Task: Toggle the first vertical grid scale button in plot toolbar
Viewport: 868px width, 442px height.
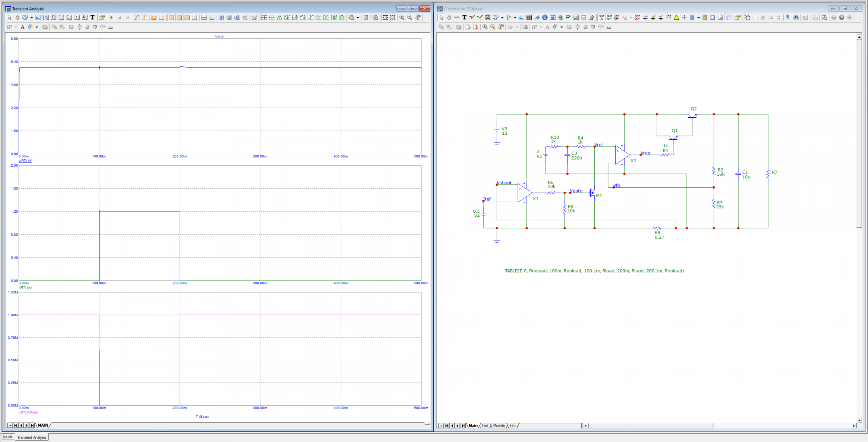Action: 171,17
